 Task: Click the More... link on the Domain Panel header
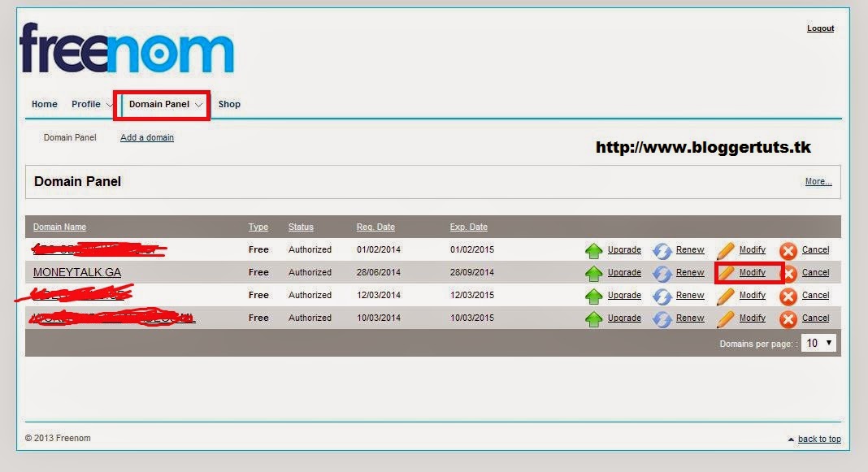[818, 181]
